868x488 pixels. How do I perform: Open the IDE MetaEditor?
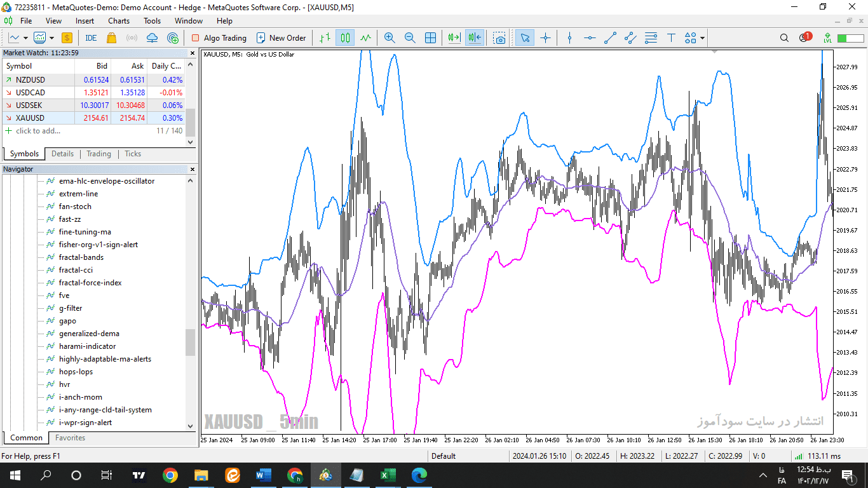(x=91, y=38)
